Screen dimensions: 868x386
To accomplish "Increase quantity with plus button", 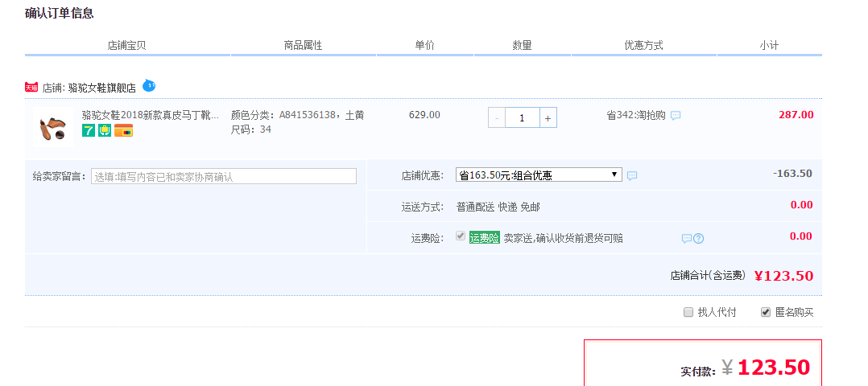I will (548, 117).
